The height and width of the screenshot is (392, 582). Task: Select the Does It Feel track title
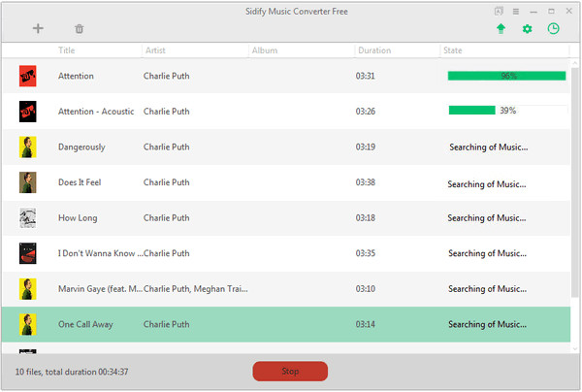click(80, 182)
